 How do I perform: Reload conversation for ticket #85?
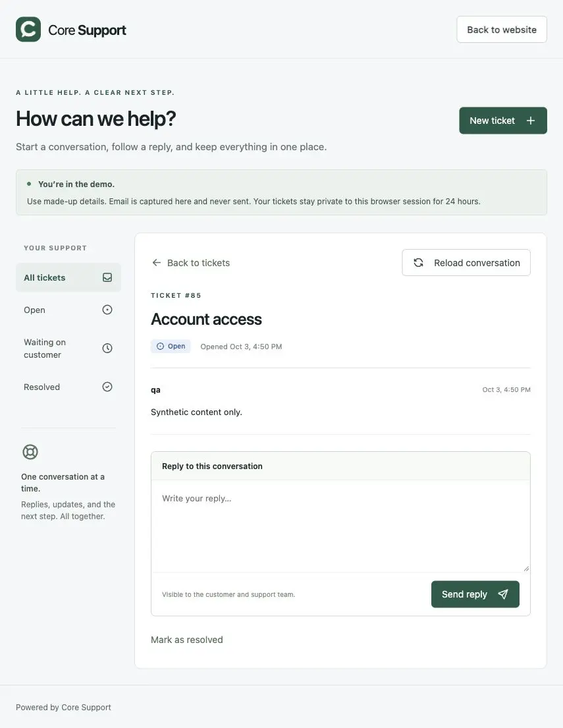pos(466,263)
